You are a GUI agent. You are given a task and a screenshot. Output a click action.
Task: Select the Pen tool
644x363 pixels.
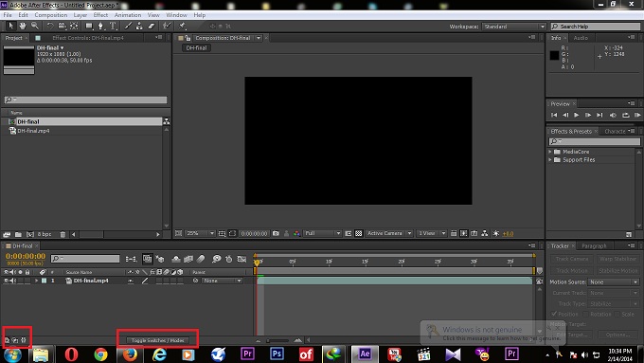coord(100,26)
